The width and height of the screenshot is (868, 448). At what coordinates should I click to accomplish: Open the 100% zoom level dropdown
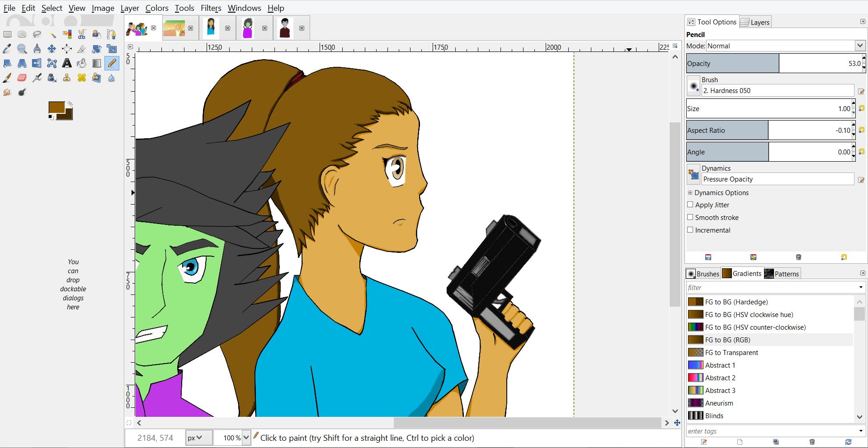coord(246,438)
